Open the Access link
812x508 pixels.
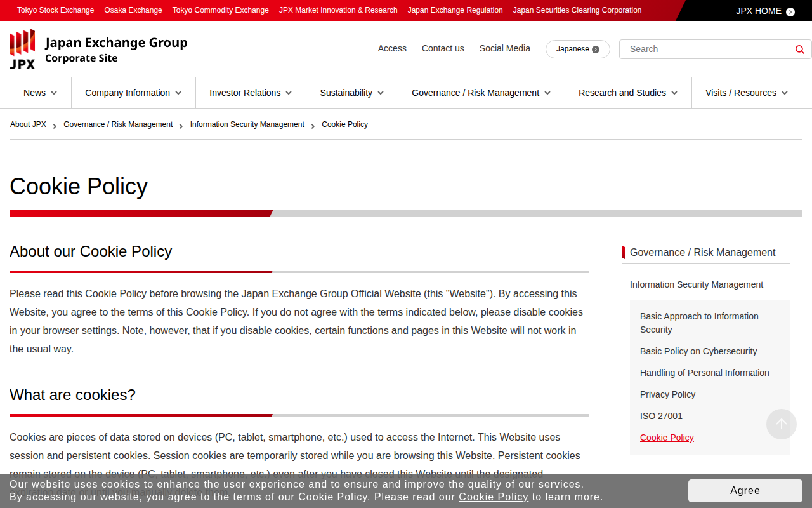tap(392, 48)
